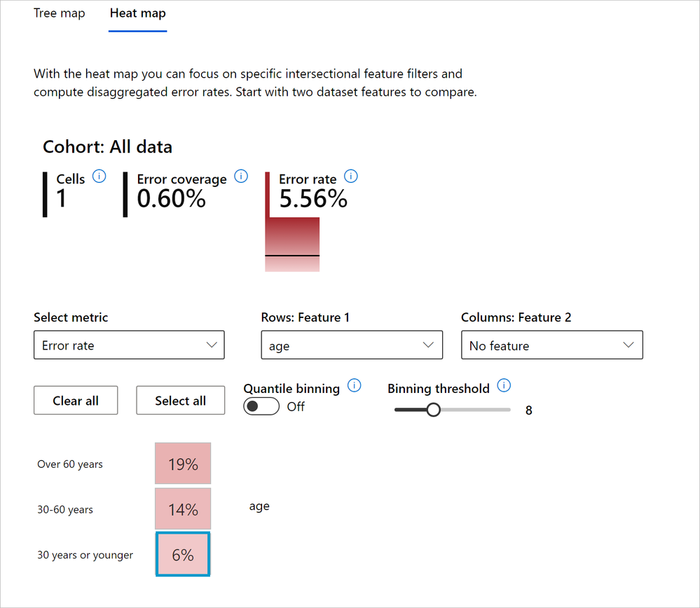Open the Columns Feature 2 dropdown
The width and height of the screenshot is (700, 608).
[551, 345]
